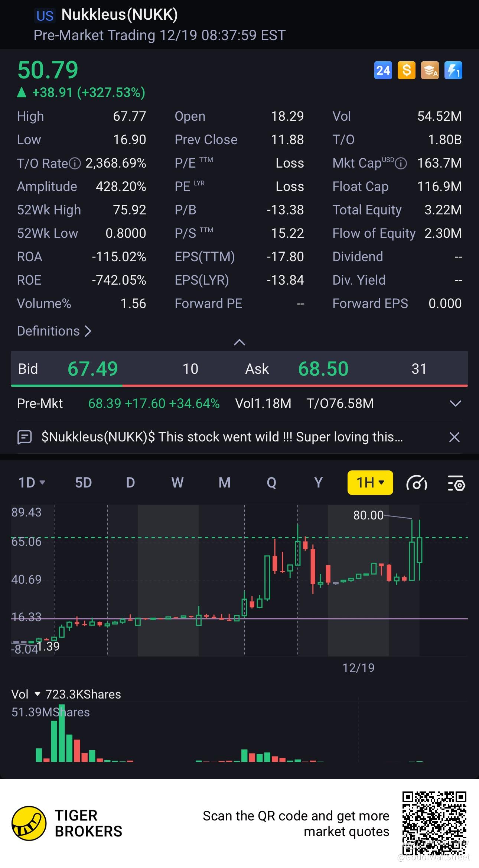The image size is (479, 868).
Task: Tap the 52Wk Low value 0.8000
Action: point(126,233)
